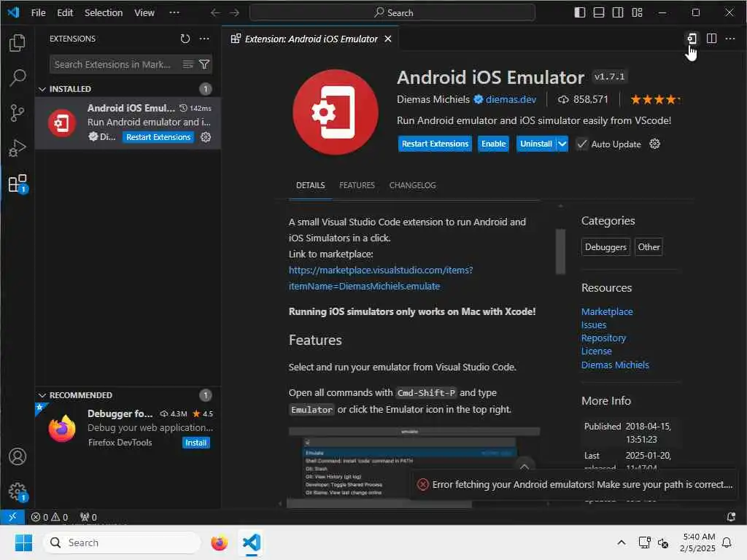
Task: Open the Search view in activity bar
Action: pos(18,77)
